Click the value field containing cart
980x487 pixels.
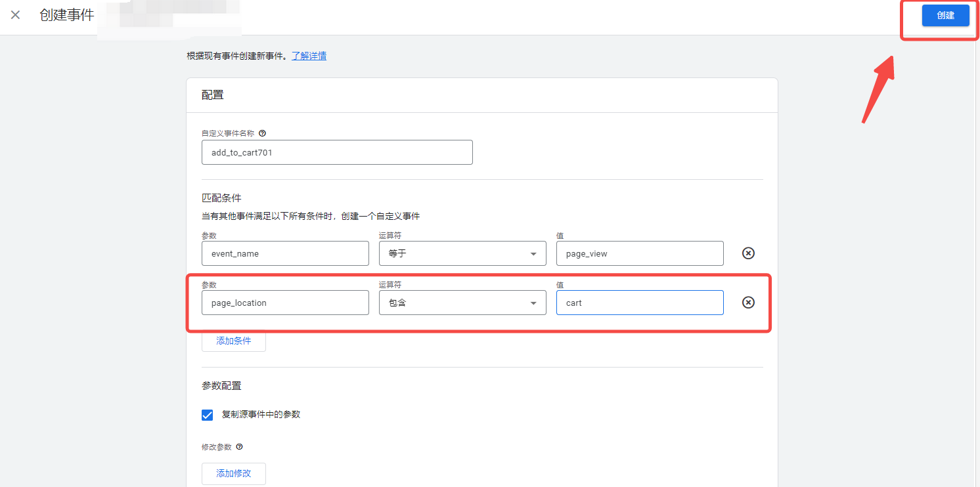tap(639, 302)
